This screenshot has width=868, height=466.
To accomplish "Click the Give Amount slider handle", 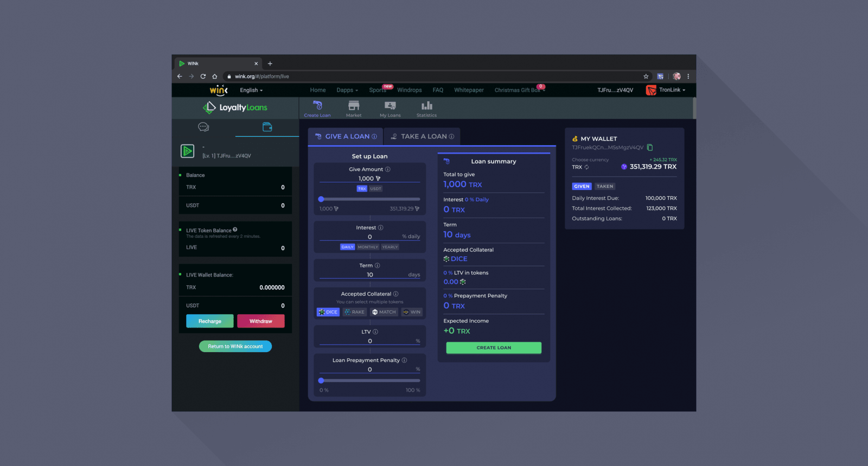I will pyautogui.click(x=321, y=199).
